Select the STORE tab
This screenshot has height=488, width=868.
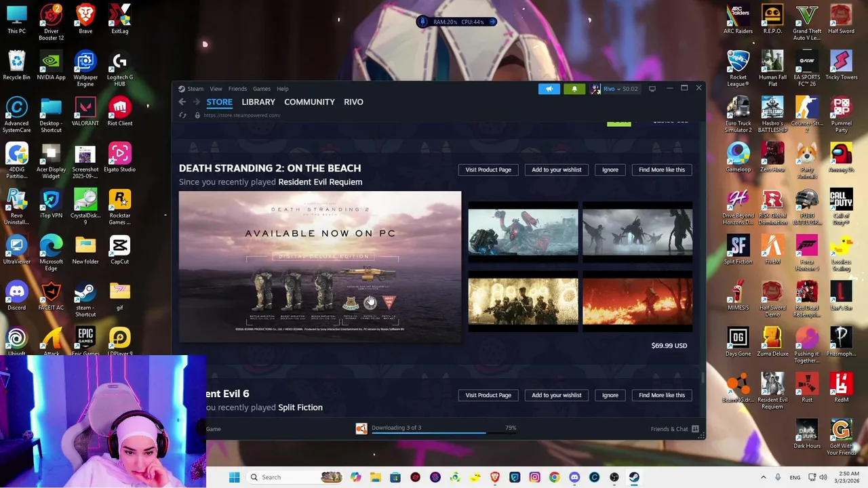tap(219, 102)
